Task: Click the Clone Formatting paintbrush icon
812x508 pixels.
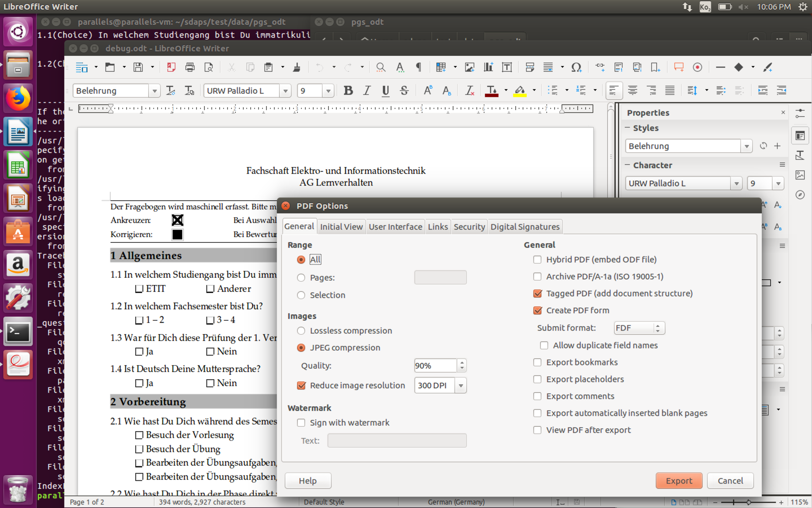Action: click(297, 67)
